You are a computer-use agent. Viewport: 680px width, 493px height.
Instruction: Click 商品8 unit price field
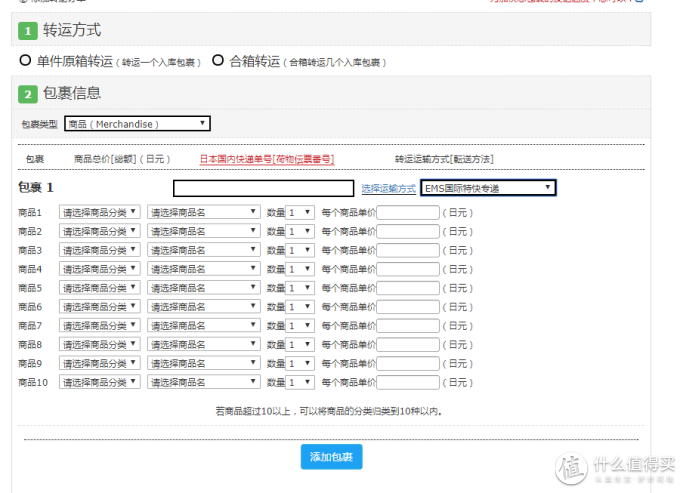[x=408, y=345]
